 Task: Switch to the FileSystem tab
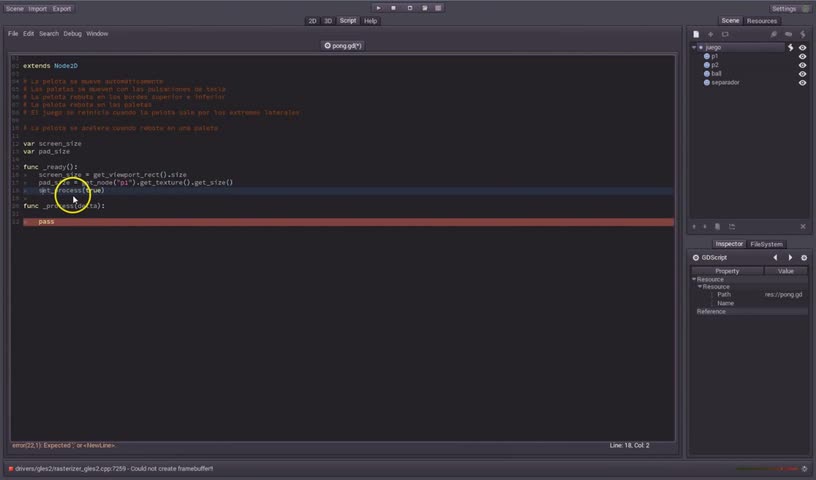[x=766, y=244]
